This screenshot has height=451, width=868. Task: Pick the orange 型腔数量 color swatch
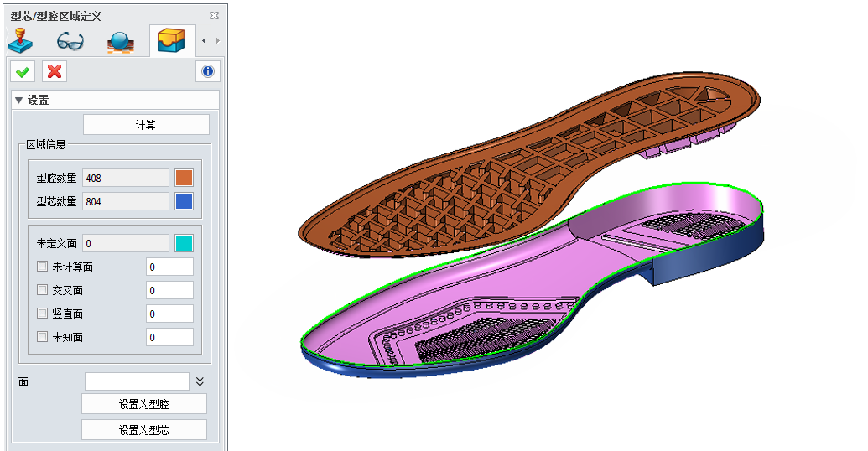coord(184,178)
